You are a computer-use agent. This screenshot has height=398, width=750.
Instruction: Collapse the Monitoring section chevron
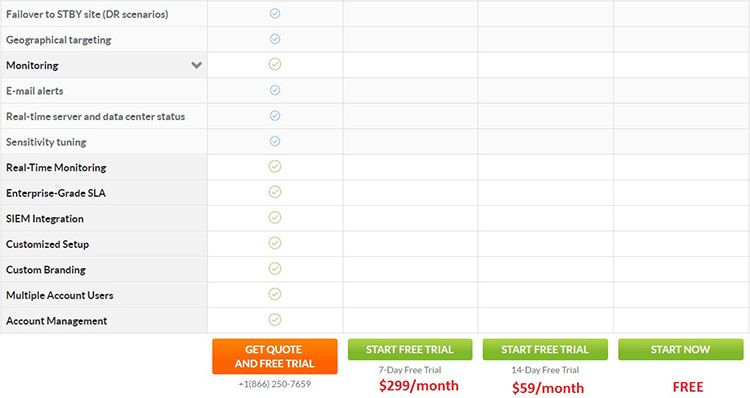(x=196, y=65)
